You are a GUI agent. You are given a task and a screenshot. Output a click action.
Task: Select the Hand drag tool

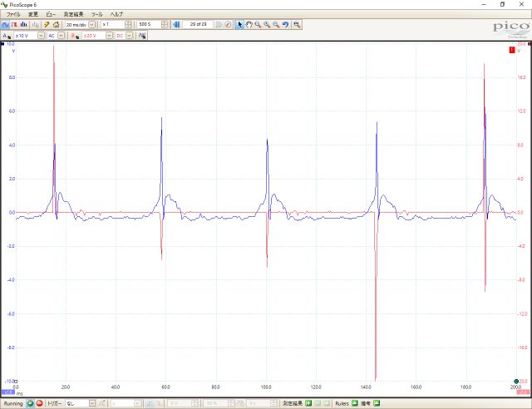pos(249,24)
